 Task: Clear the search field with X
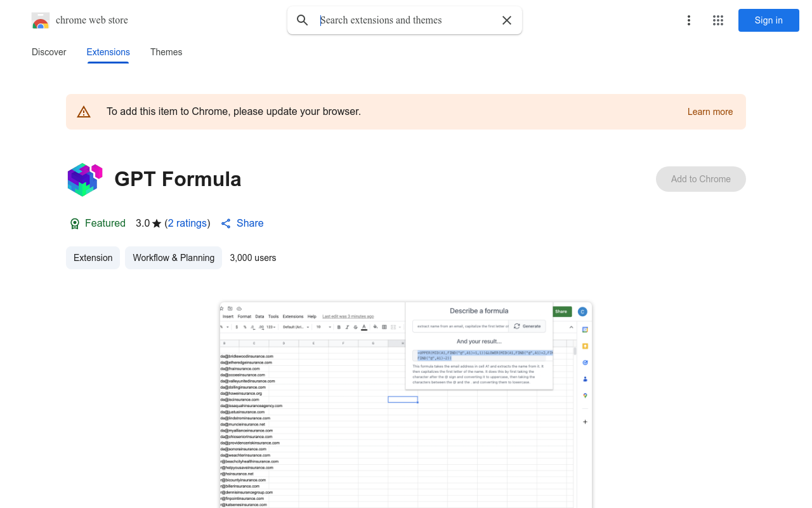coord(507,20)
